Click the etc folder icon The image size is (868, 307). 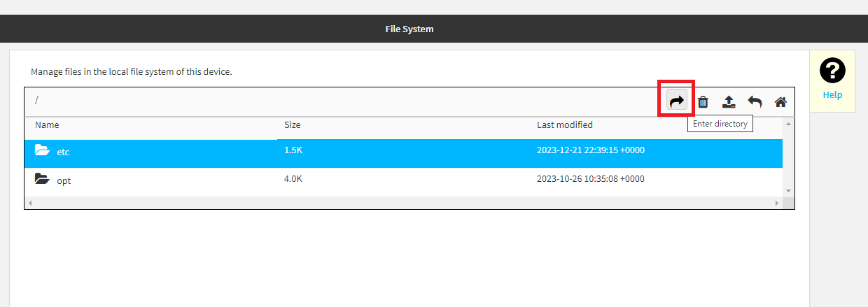click(x=42, y=150)
